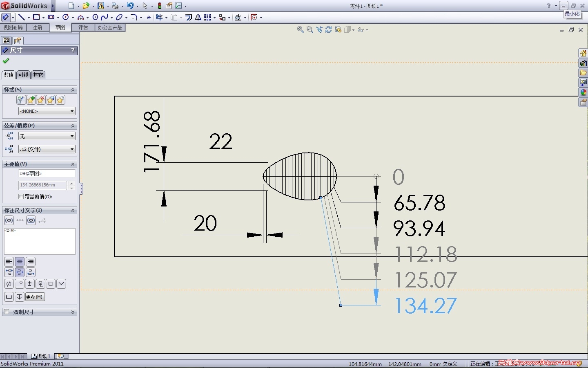Viewport: 588px width, 368px height.
Task: Open the 引线 property tab
Action: click(x=24, y=75)
